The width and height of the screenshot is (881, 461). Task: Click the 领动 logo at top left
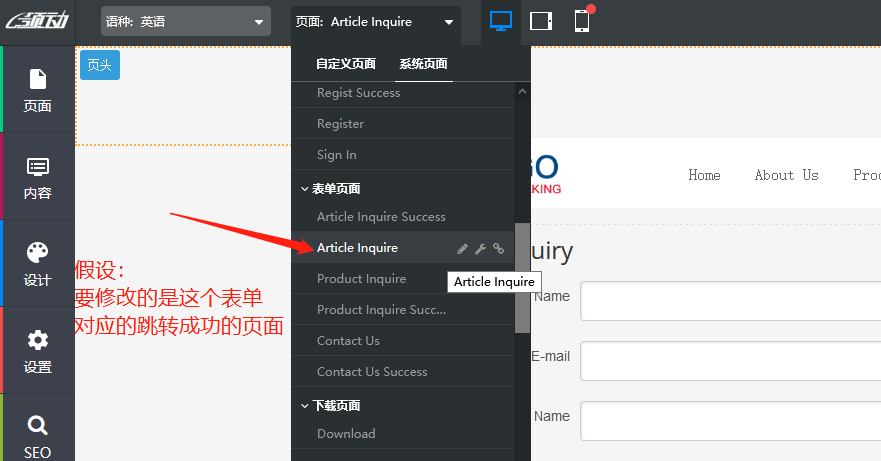point(37,21)
